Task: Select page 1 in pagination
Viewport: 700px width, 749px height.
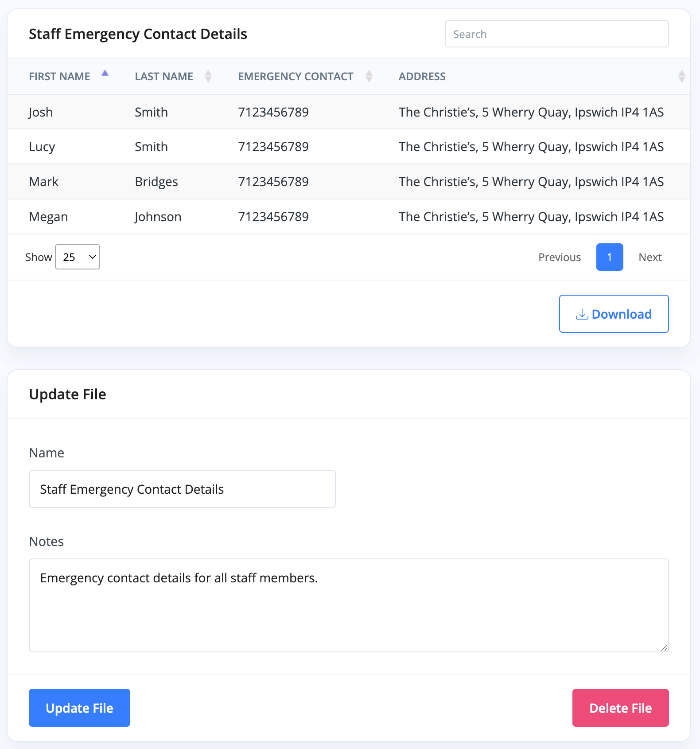Action: [609, 257]
